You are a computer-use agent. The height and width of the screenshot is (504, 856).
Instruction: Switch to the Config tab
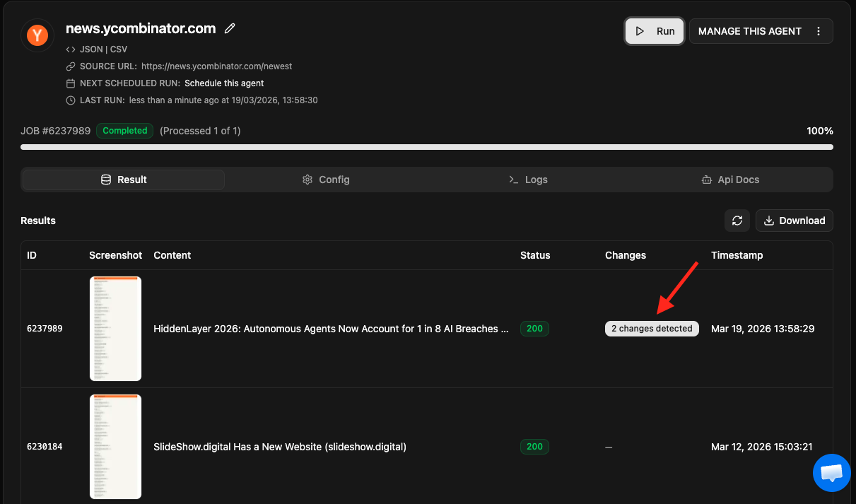(326, 180)
